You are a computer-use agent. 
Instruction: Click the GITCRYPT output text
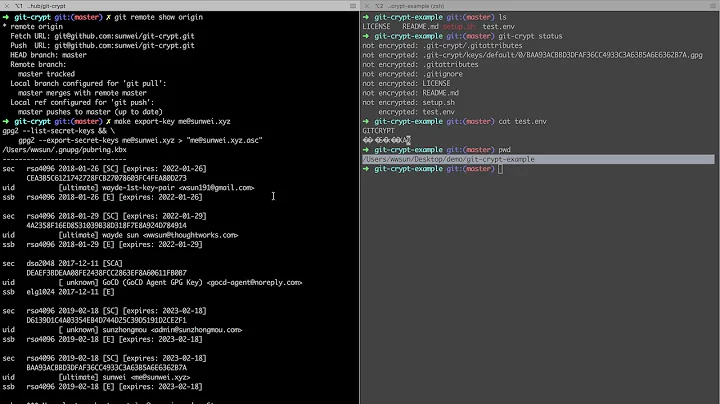click(380, 130)
